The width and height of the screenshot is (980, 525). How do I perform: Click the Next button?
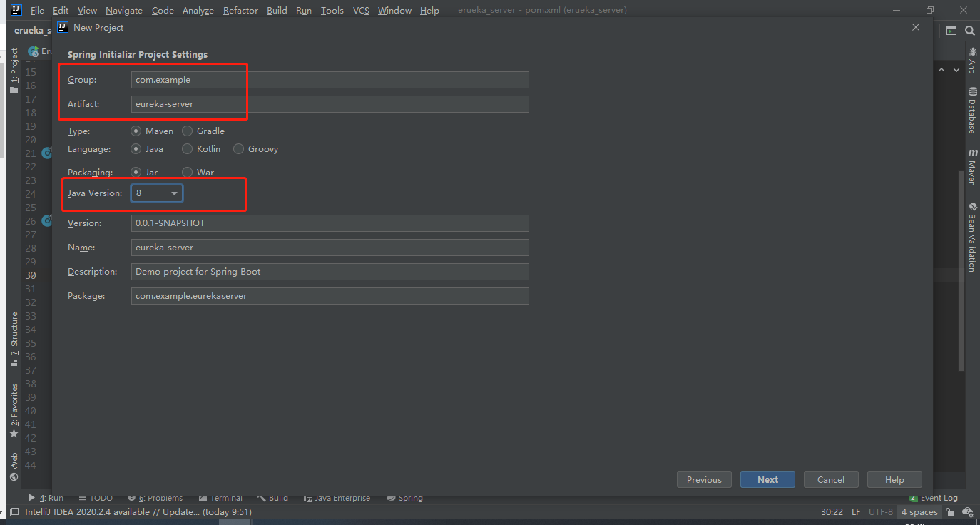point(767,479)
